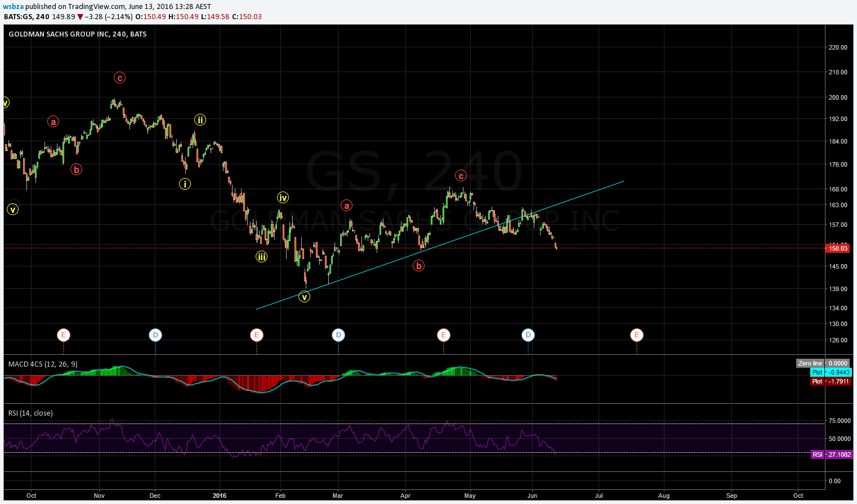Select red wave c label near late-April high
This screenshot has height=504, width=857.
pos(461,176)
